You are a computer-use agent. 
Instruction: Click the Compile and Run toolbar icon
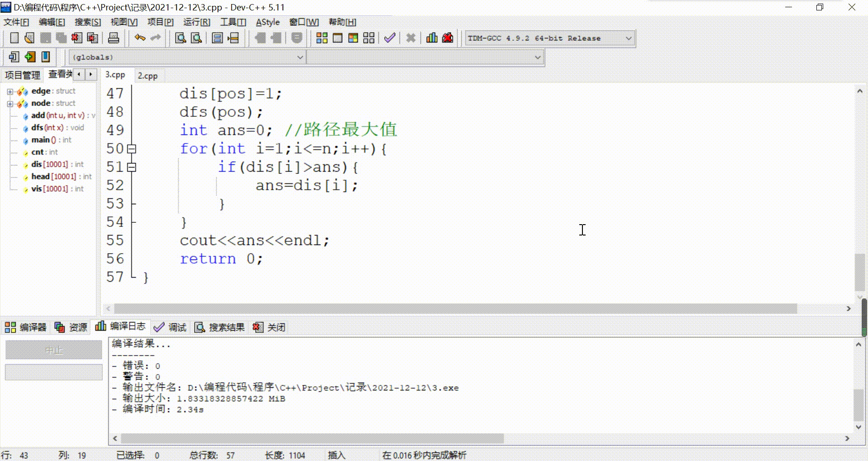[353, 38]
